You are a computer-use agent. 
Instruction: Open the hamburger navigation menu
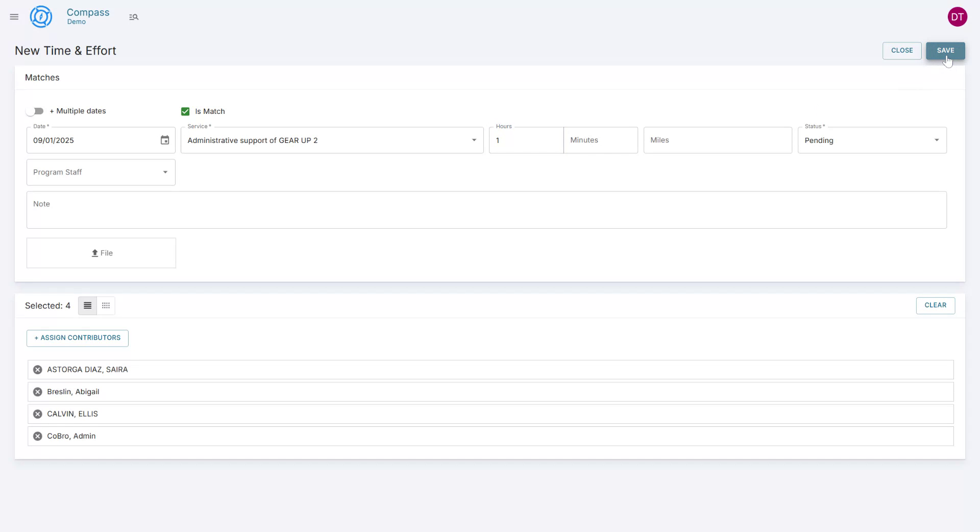click(14, 17)
